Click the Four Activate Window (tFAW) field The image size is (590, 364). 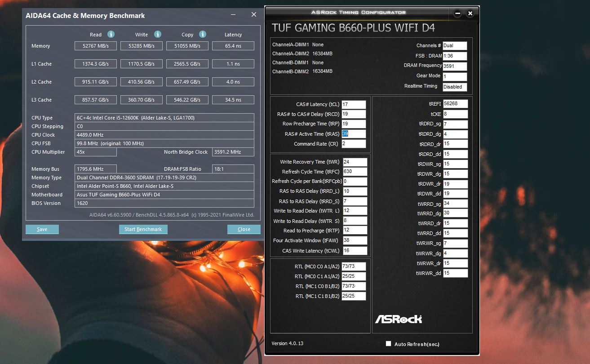coord(355,240)
